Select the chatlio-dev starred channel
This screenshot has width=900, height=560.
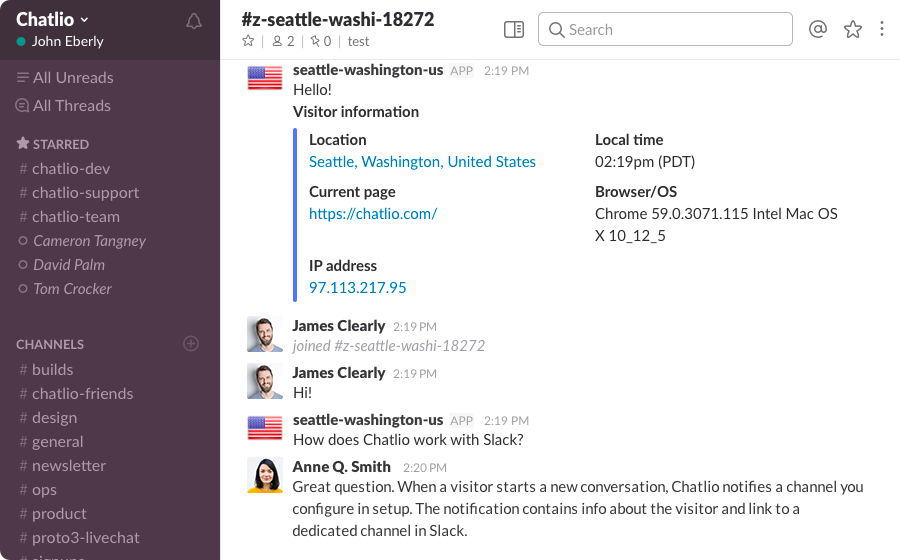coord(64,169)
